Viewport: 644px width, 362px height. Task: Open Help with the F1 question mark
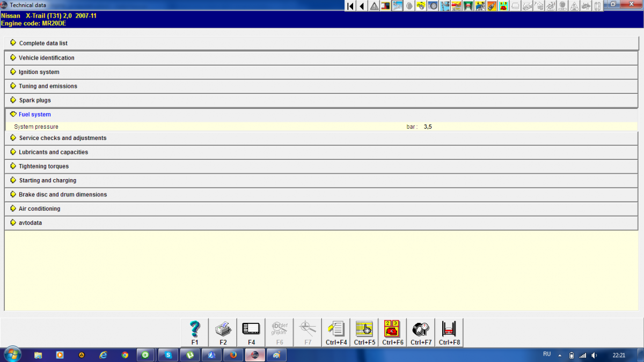pos(195,333)
